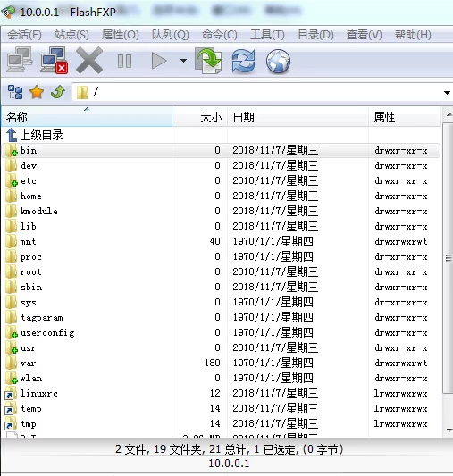
Task: Click the drwxrwxrwt attribute of mnt
Action: [x=401, y=242]
